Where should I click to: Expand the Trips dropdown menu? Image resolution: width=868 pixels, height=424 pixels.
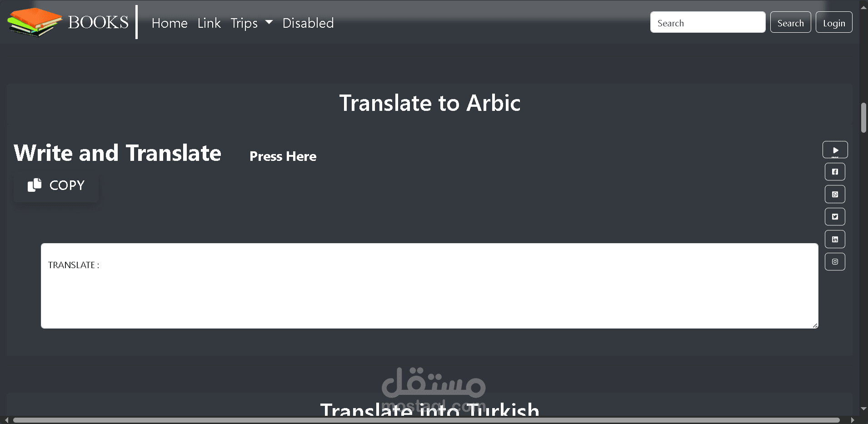[251, 23]
